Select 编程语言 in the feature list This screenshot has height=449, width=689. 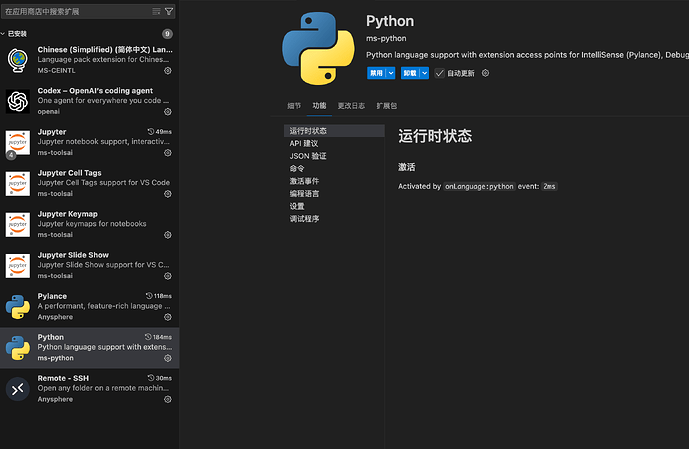(x=334, y=193)
